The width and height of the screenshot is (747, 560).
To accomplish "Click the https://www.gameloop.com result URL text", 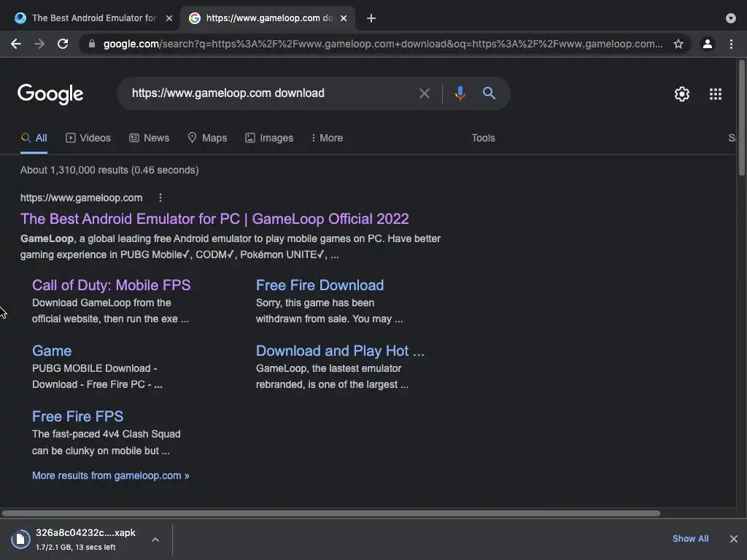I will (x=82, y=198).
